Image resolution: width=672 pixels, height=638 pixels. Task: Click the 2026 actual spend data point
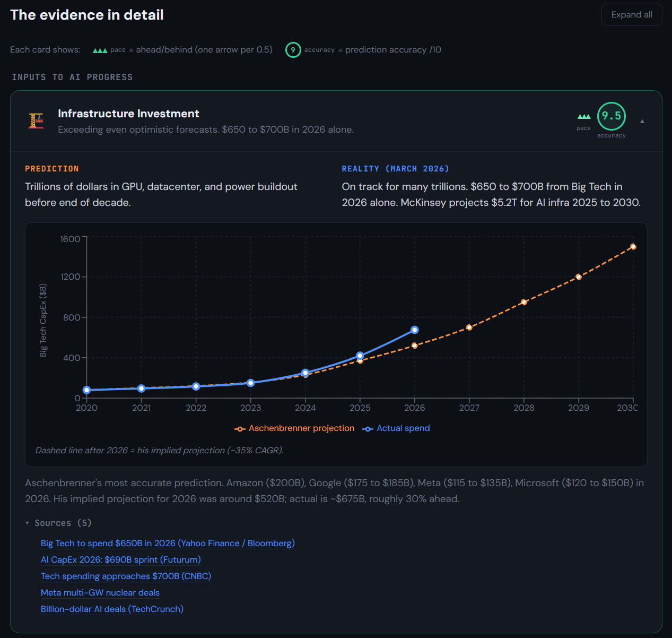tap(415, 330)
